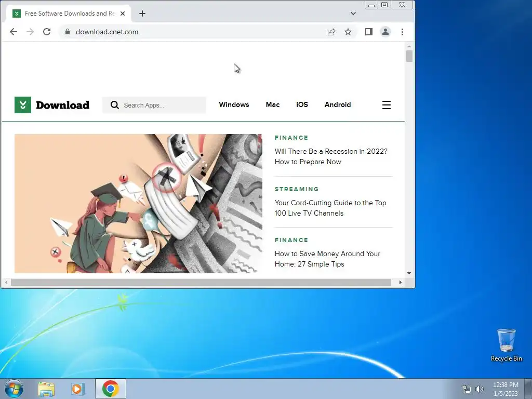Share this page via the share icon

click(331, 32)
